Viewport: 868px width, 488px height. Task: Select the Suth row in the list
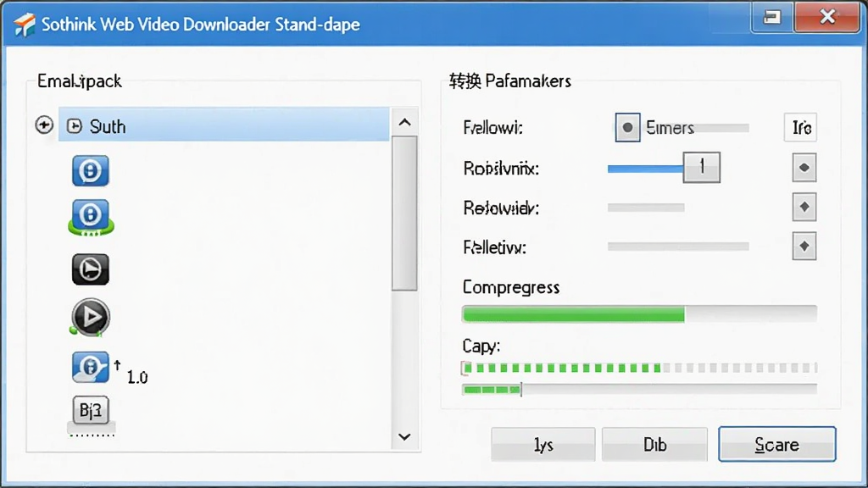(224, 125)
